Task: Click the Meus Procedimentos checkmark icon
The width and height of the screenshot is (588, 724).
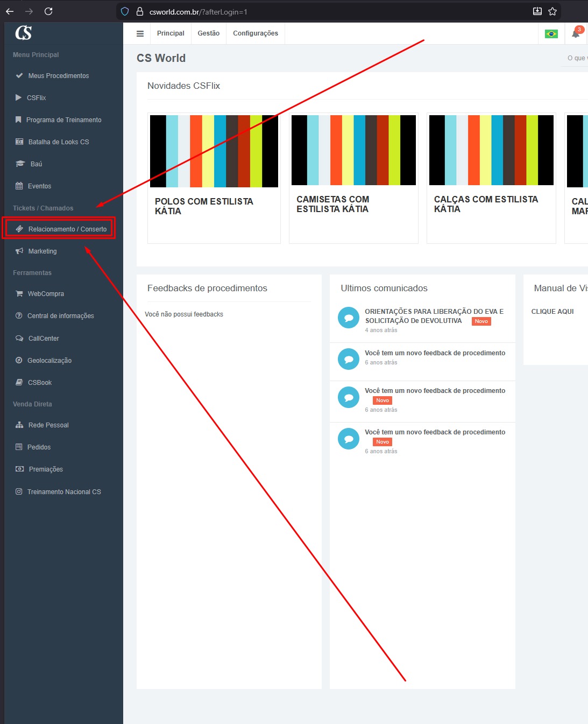Action: (x=19, y=75)
